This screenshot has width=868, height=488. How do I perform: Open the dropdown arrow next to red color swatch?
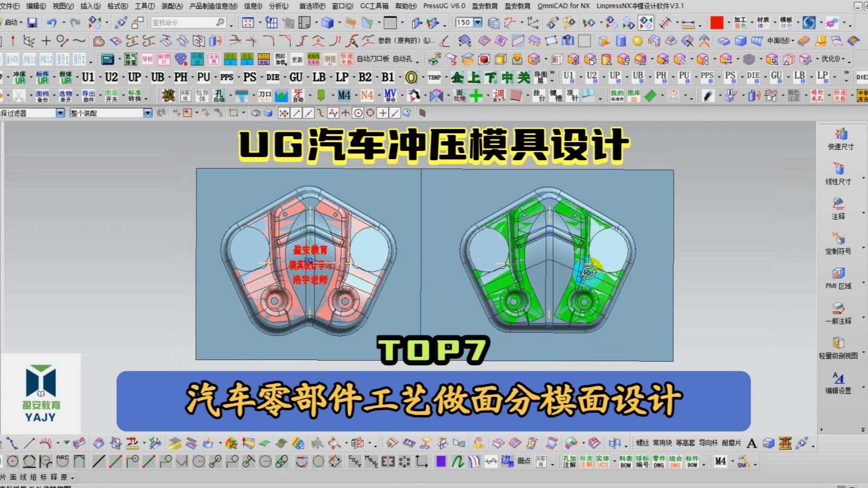pyautogui.click(x=728, y=23)
